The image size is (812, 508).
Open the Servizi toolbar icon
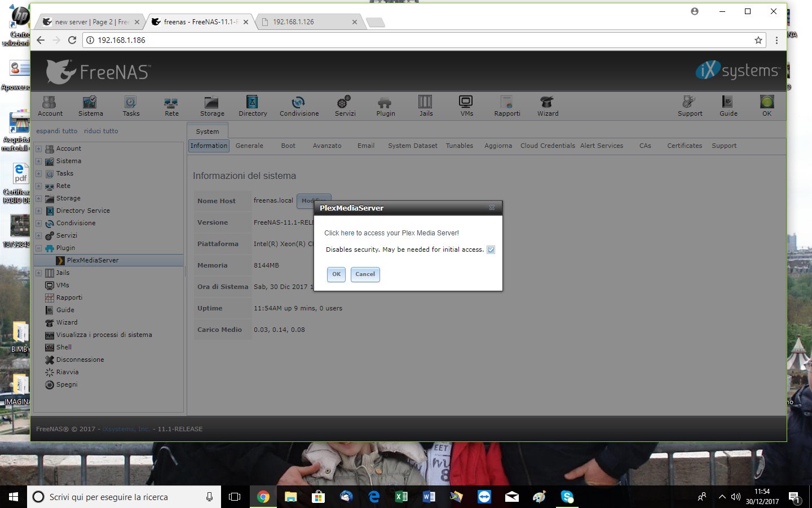click(345, 106)
